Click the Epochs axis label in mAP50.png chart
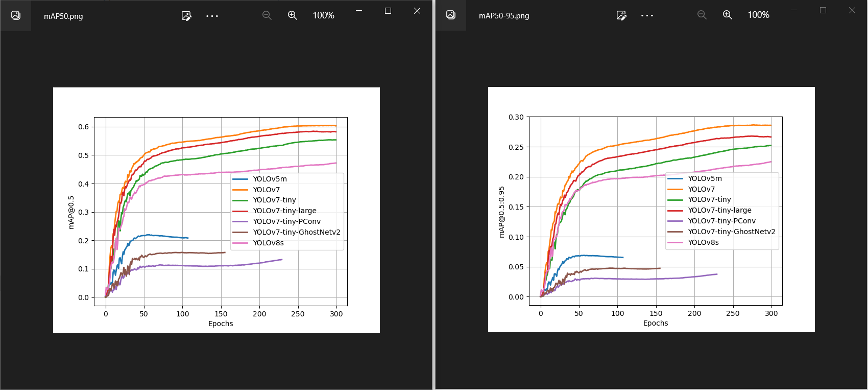The image size is (868, 390). click(221, 324)
